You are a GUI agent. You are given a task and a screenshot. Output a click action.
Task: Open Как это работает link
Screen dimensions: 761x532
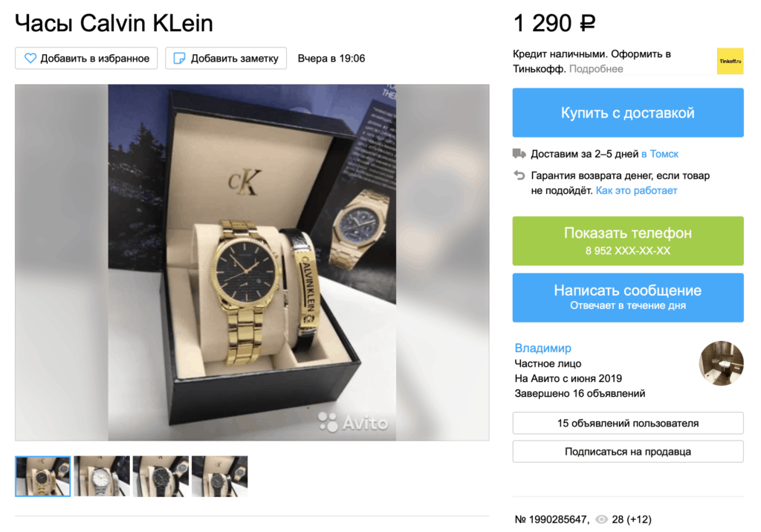636,190
